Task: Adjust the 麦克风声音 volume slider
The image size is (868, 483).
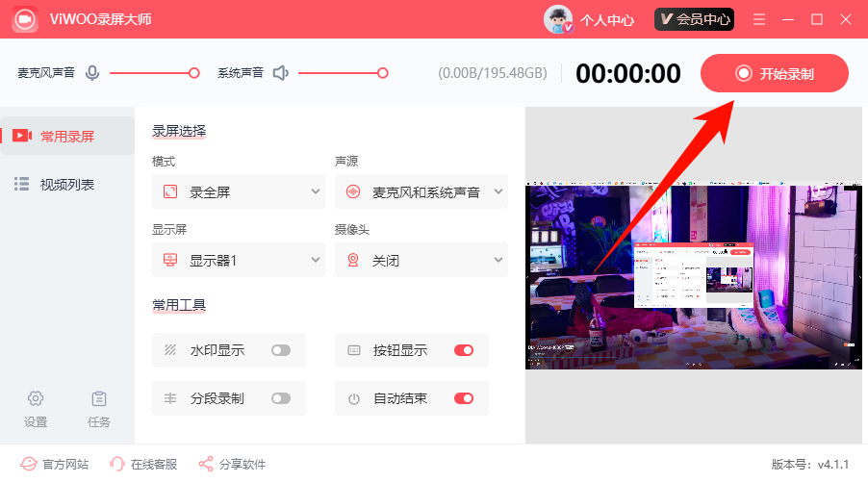Action: coord(154,73)
